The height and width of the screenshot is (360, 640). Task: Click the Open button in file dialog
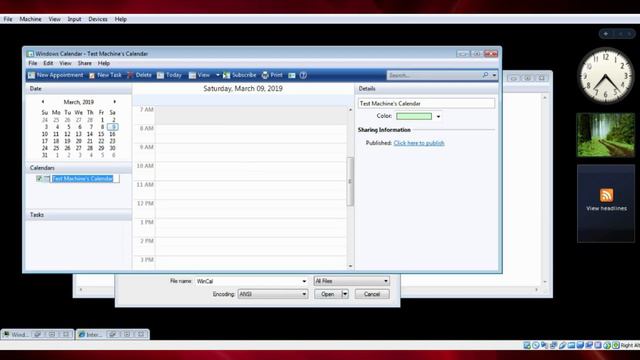(328, 294)
